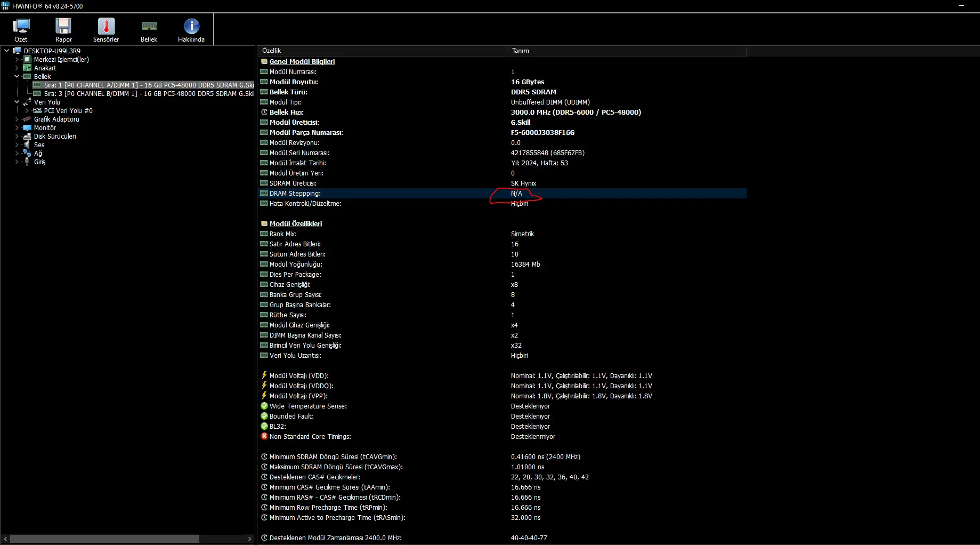This screenshot has height=545, width=980.
Task: Open Sensörler thermometer icon
Action: [106, 26]
